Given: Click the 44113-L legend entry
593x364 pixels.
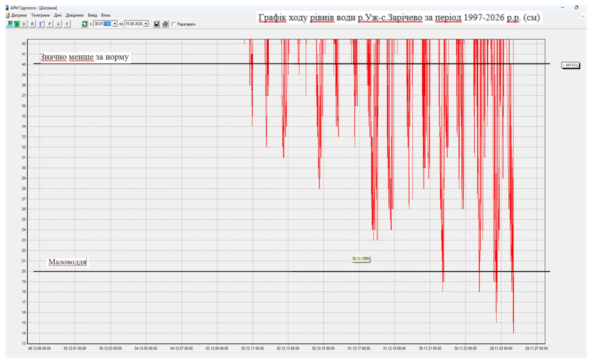Looking at the screenshot, I should (570, 65).
